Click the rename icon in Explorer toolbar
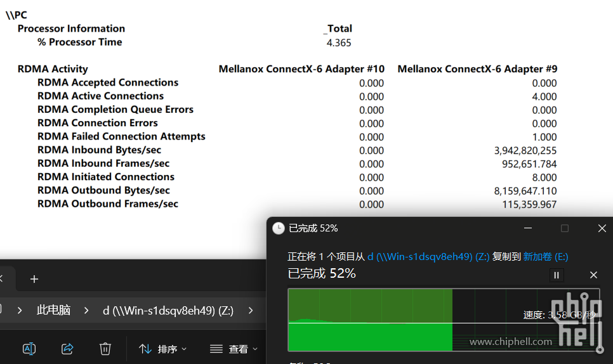The height and width of the screenshot is (364, 613). tap(29, 348)
